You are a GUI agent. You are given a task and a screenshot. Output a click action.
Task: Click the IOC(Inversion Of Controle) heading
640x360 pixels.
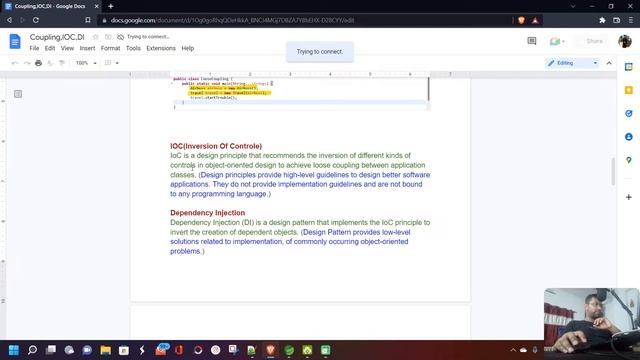(216, 146)
